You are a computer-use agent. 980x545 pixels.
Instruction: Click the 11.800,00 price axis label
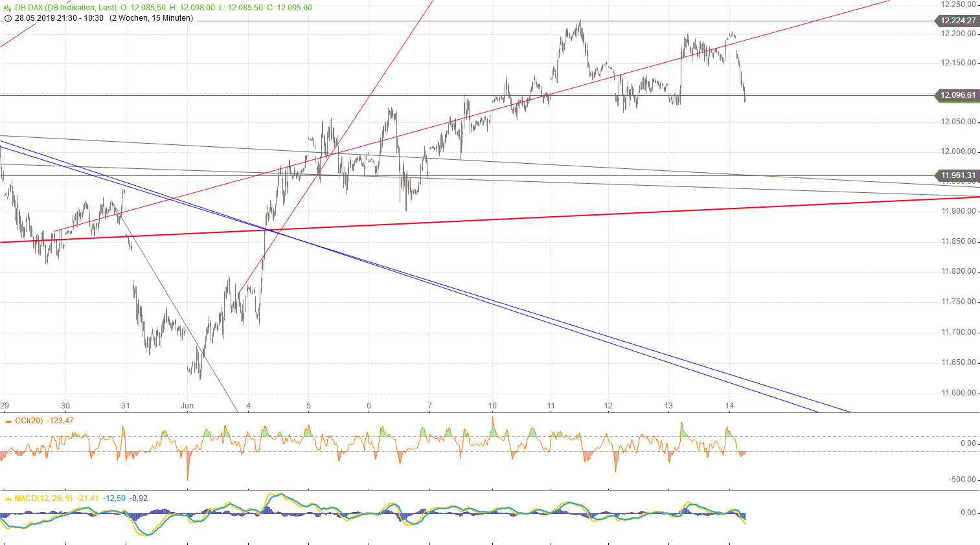click(958, 271)
